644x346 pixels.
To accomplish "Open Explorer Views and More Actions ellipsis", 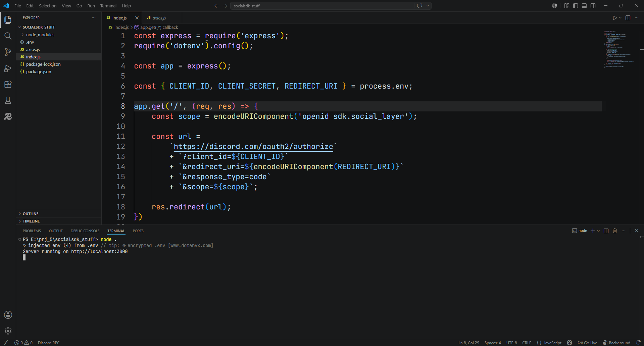I will coord(94,18).
